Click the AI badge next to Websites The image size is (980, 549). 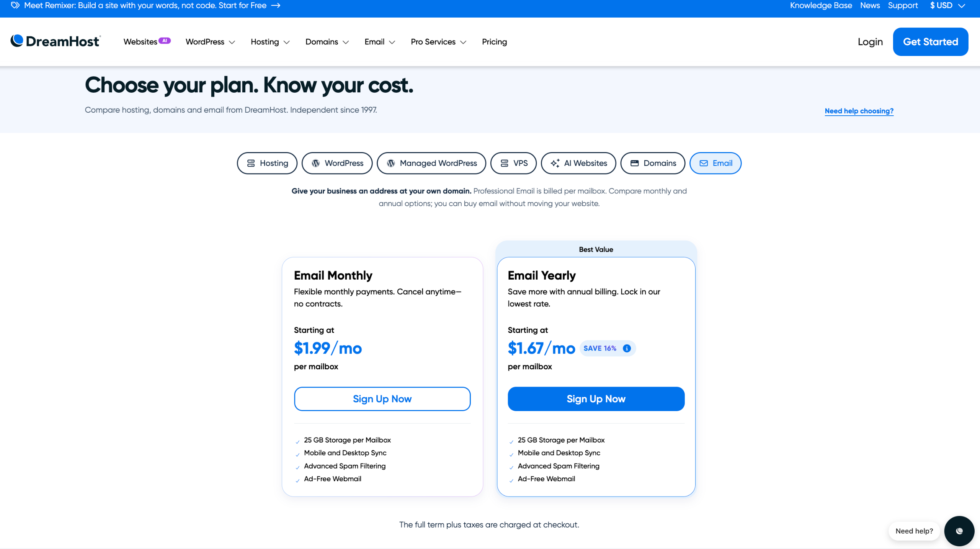165,40
